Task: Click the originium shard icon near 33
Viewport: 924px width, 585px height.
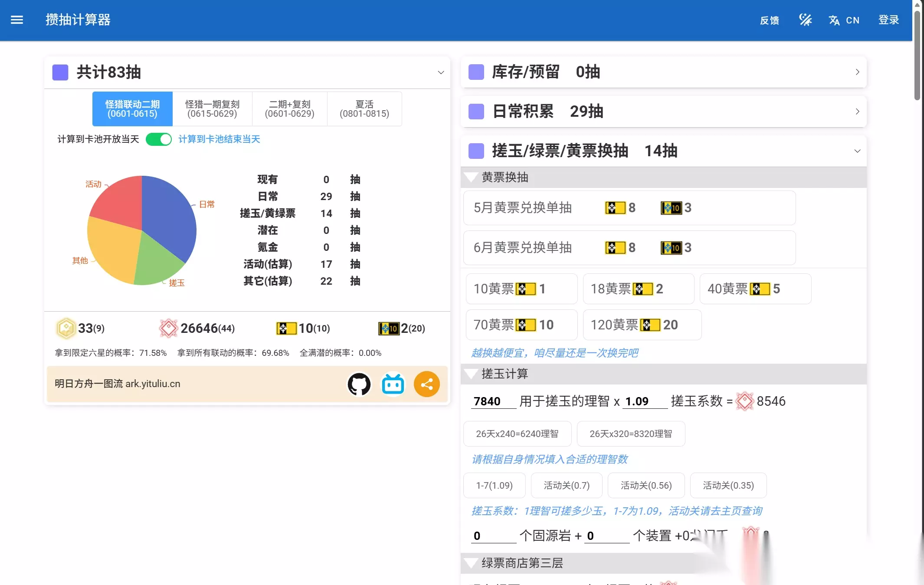Action: click(66, 328)
